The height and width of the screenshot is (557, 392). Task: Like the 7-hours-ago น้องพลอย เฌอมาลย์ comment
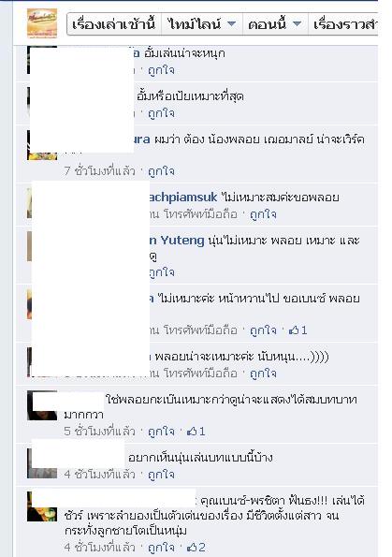click(x=161, y=171)
